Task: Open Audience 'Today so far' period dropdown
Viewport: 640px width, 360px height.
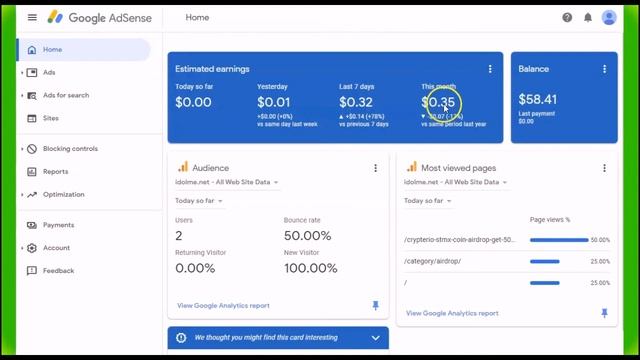Action: tap(199, 201)
